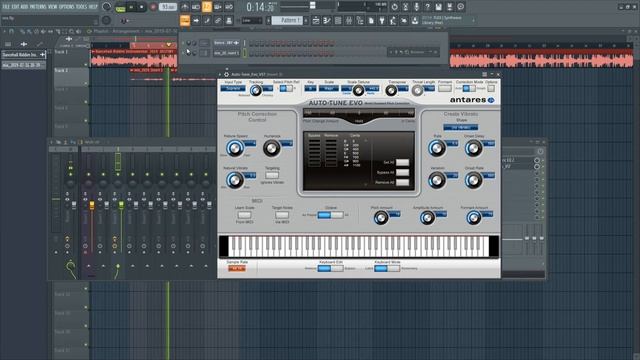Click the Formant button in Auto-Tune
Screen dimensions: 640x360
click(x=445, y=88)
